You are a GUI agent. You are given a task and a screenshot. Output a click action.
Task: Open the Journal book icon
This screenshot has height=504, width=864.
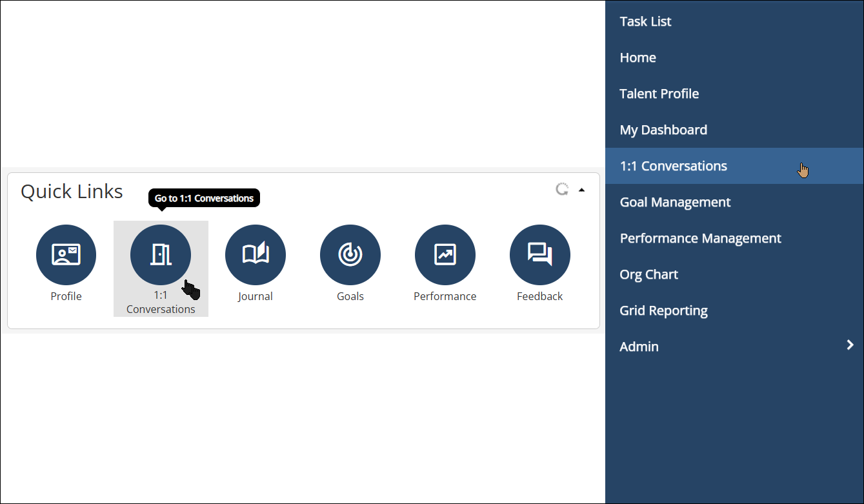[256, 255]
